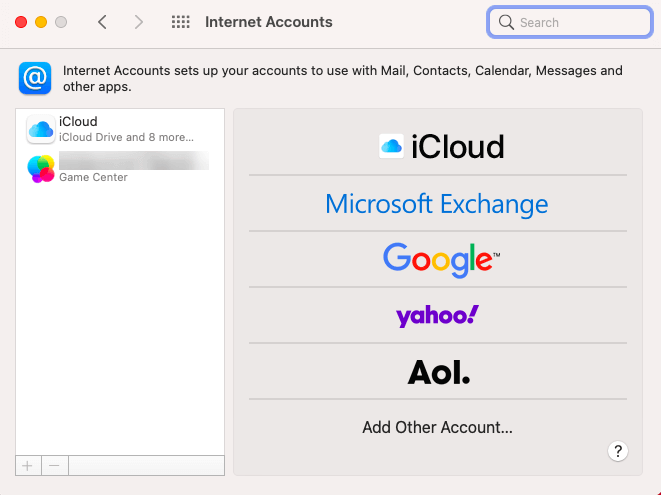This screenshot has height=495, width=661.
Task: Click the 'Internet Accounts' window title
Action: point(269,22)
